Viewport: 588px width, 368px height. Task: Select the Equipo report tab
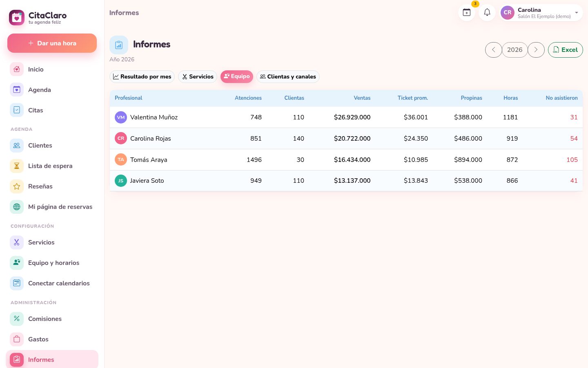pyautogui.click(x=237, y=76)
